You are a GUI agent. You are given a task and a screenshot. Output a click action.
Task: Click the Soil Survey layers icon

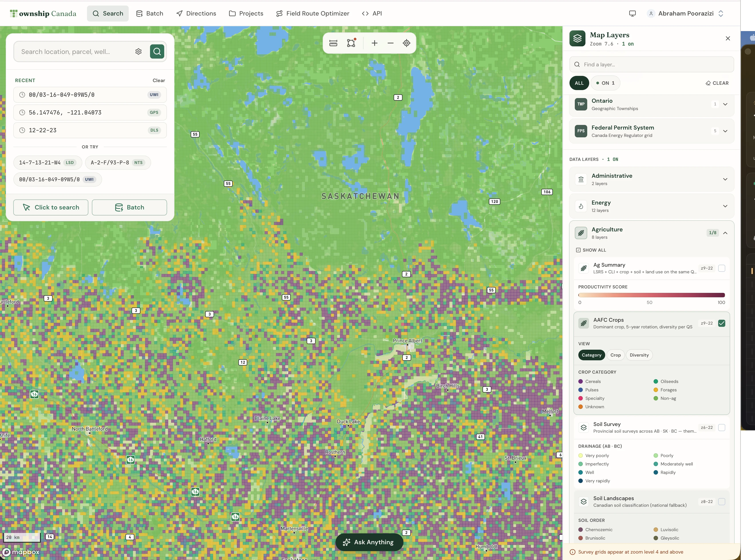coord(583,428)
